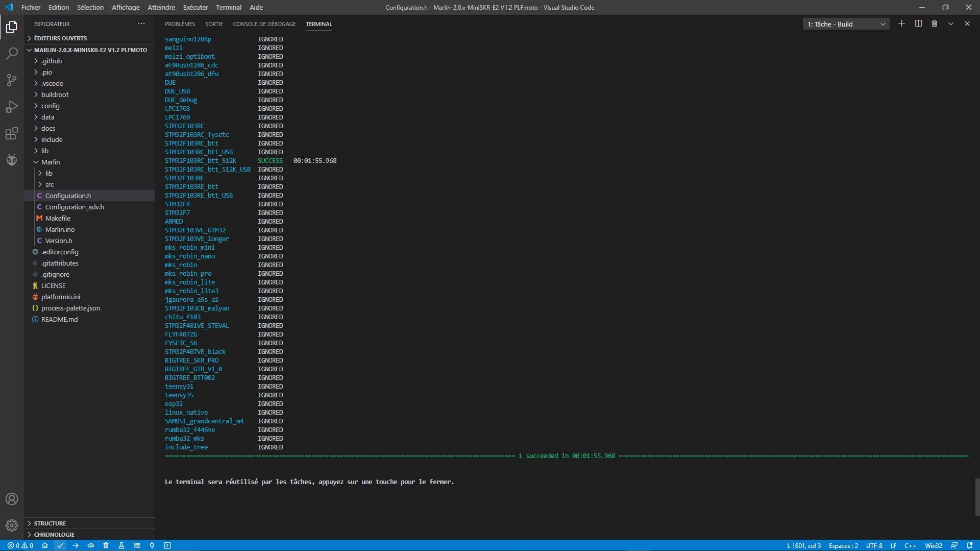Expand the src folder under Marlin
Screen dimensions: 980x551
pyautogui.click(x=89, y=184)
